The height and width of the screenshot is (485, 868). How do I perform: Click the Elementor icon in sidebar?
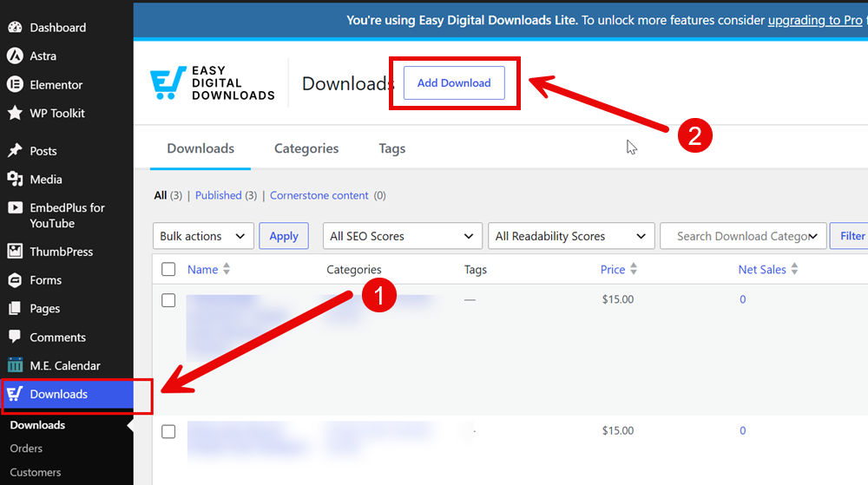(x=15, y=85)
